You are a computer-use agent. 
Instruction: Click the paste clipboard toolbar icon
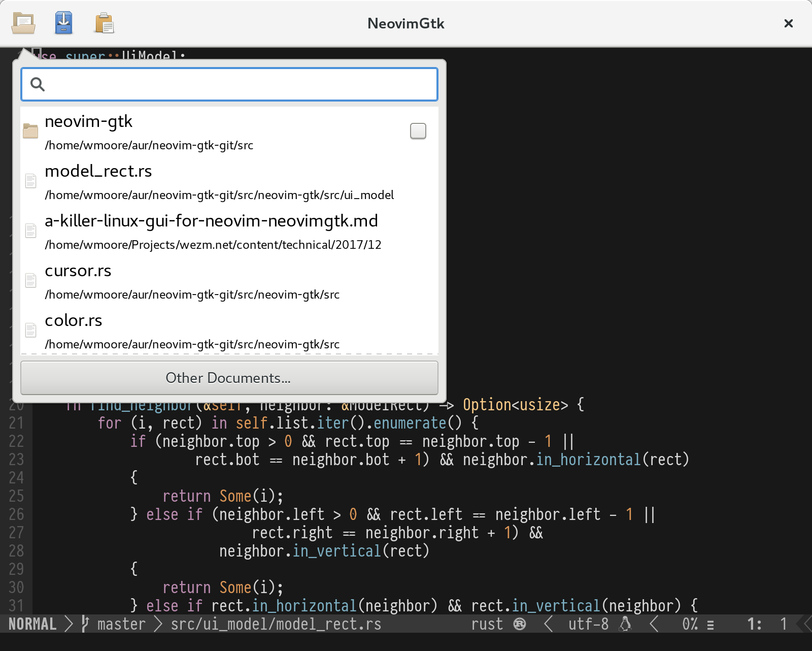point(105,23)
